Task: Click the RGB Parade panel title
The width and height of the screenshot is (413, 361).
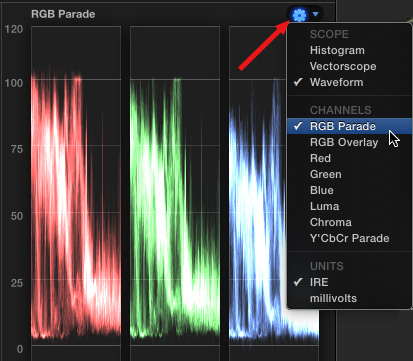Action: pos(63,14)
